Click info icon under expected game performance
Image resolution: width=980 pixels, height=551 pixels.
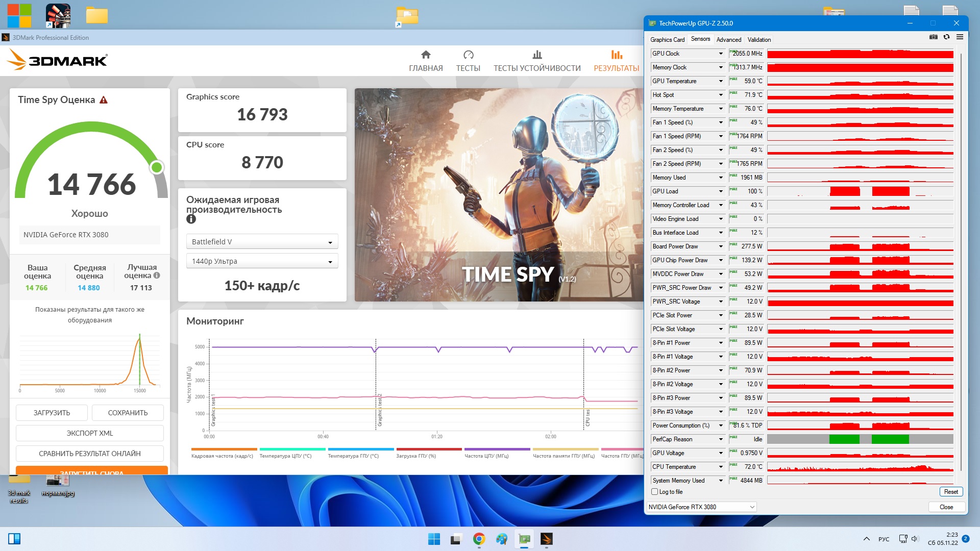(191, 219)
